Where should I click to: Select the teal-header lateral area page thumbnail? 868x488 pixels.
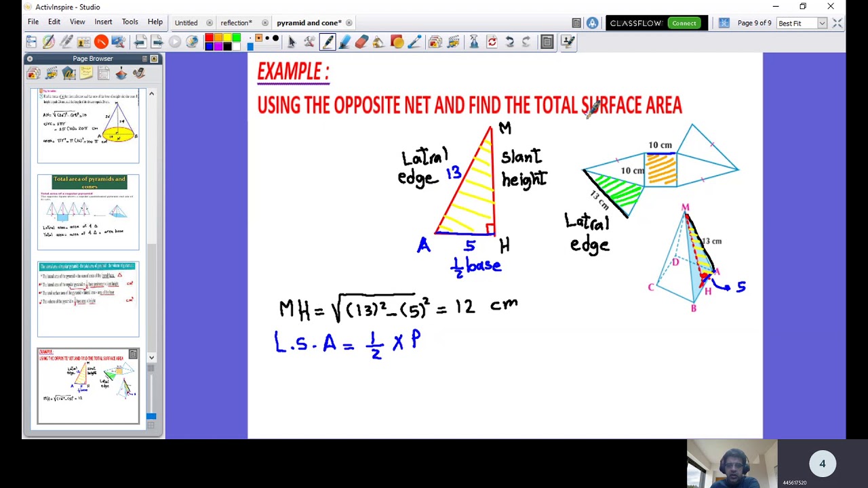pos(88,299)
